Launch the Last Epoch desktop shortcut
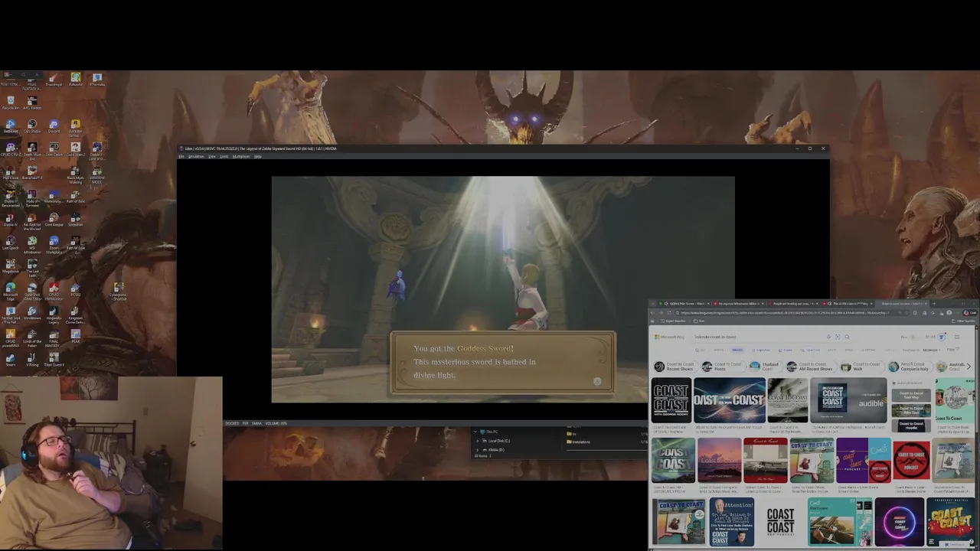Image resolution: width=980 pixels, height=551 pixels. 11,243
